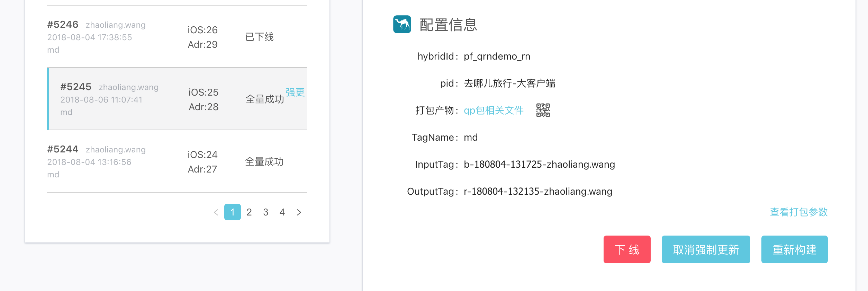Select page 1 in pagination
Screen dimensions: 868x291
(233, 212)
